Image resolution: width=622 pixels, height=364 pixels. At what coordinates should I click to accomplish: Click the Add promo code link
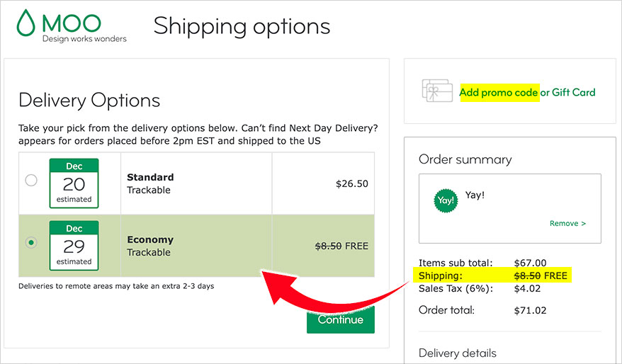pos(499,92)
